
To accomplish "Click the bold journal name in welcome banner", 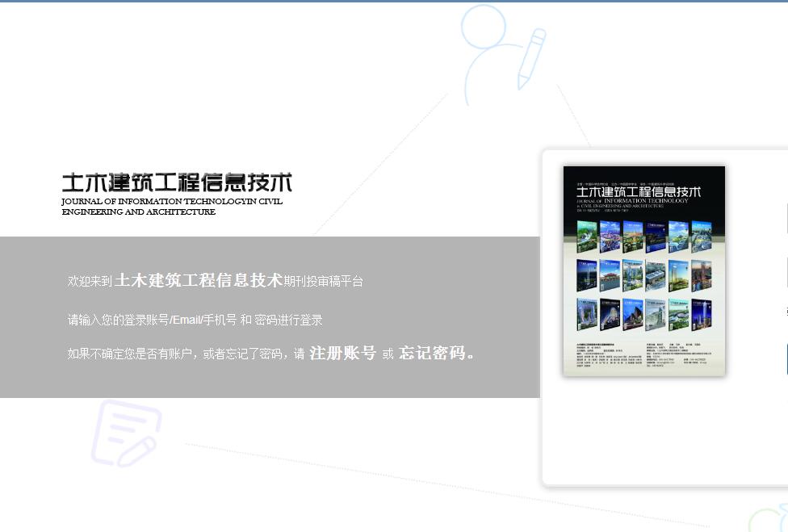I will (199, 281).
